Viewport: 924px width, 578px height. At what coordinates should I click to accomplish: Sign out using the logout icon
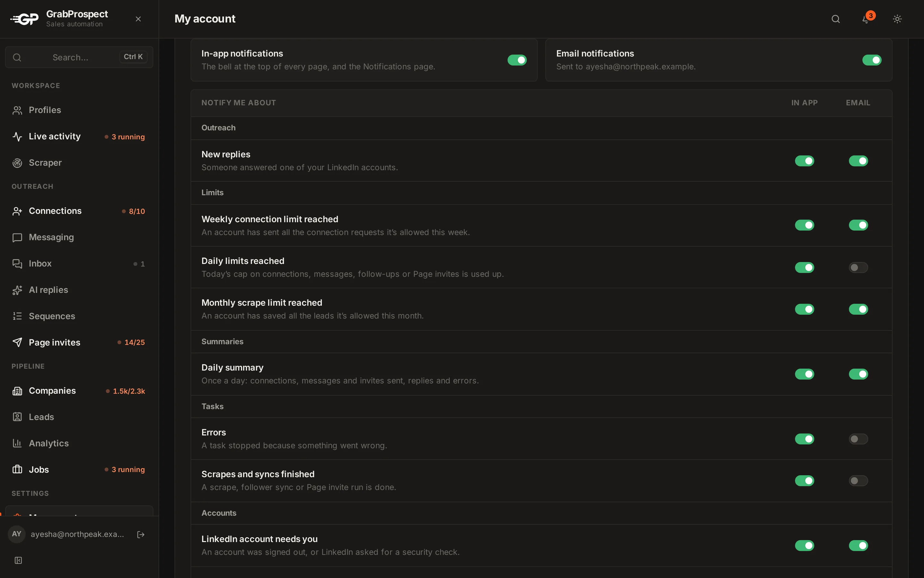(x=141, y=534)
